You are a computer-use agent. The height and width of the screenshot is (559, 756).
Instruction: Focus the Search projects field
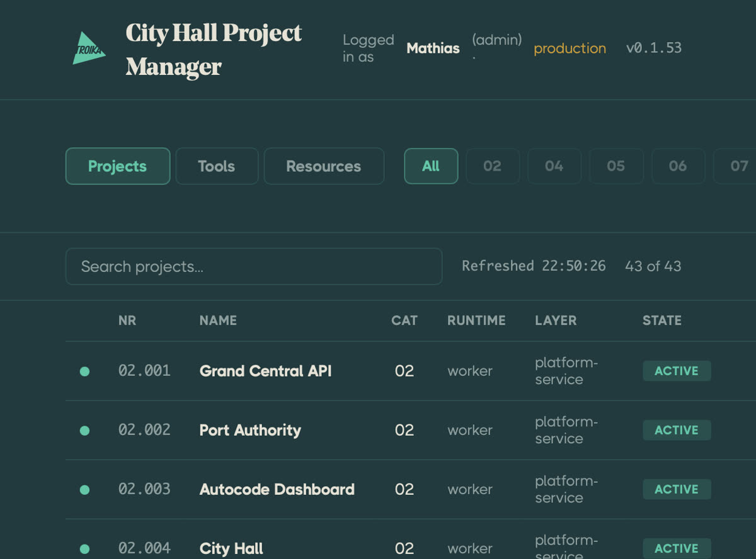254,266
